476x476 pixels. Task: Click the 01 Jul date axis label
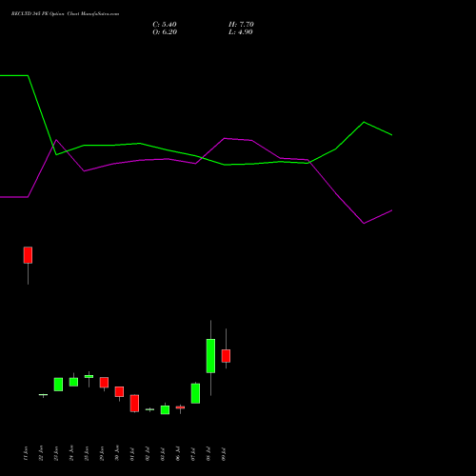[x=132, y=454]
